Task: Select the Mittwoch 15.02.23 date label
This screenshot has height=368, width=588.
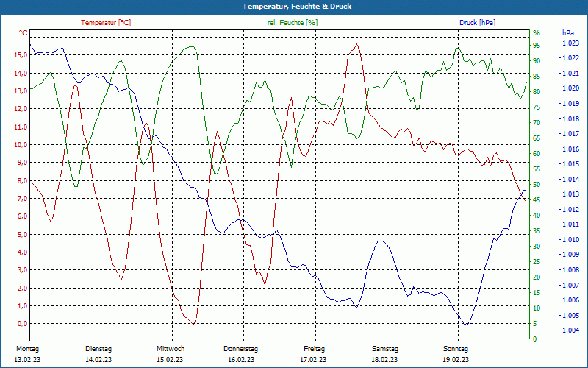Action: click(171, 354)
